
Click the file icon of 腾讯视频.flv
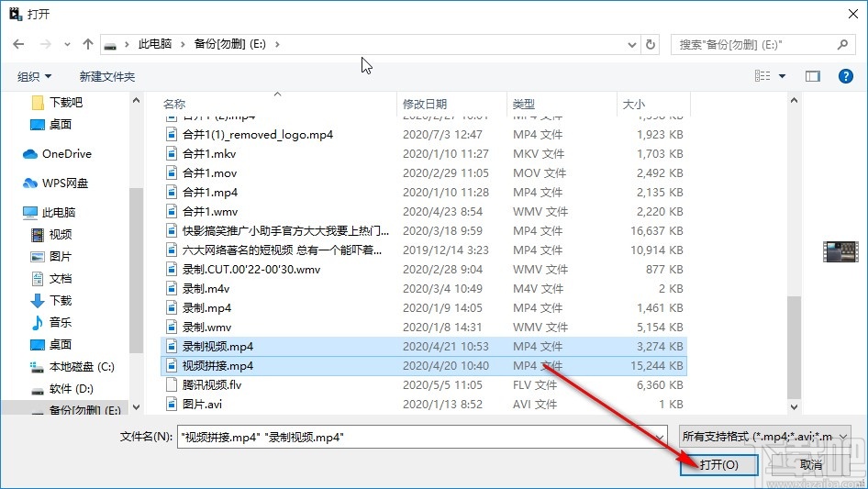[172, 385]
